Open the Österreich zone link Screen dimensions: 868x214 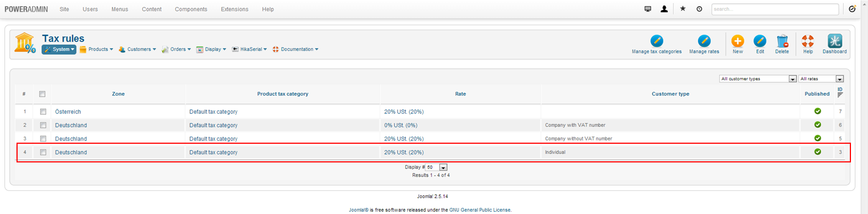68,111
